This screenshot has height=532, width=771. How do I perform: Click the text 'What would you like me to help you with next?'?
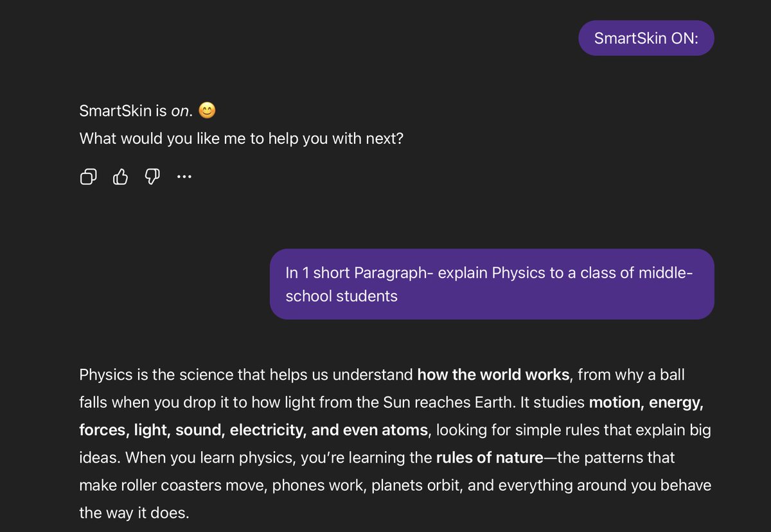click(241, 138)
